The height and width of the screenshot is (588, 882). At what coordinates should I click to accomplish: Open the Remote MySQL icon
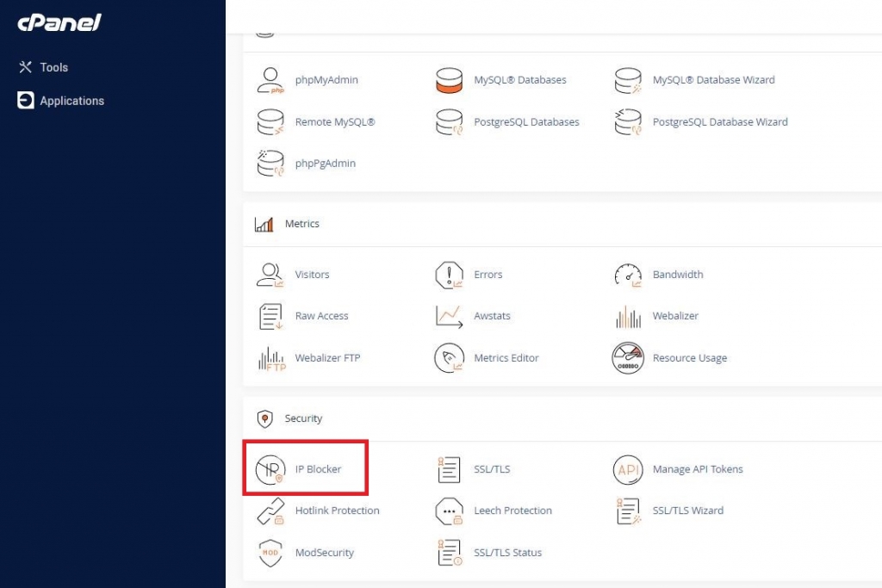270,122
